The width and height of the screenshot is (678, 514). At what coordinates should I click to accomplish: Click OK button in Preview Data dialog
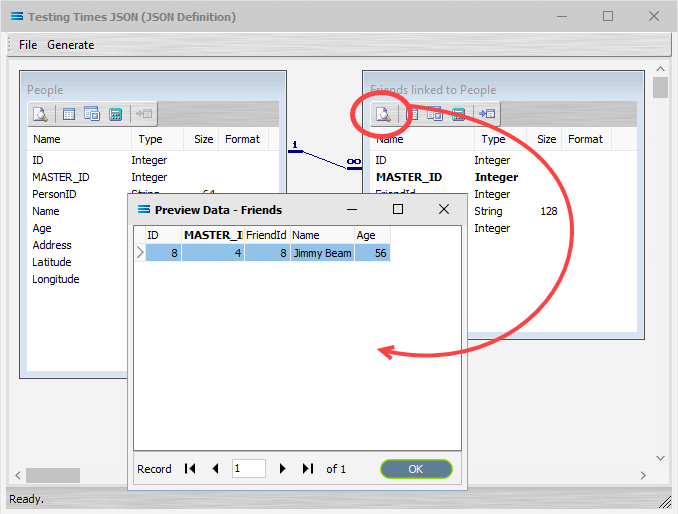416,469
